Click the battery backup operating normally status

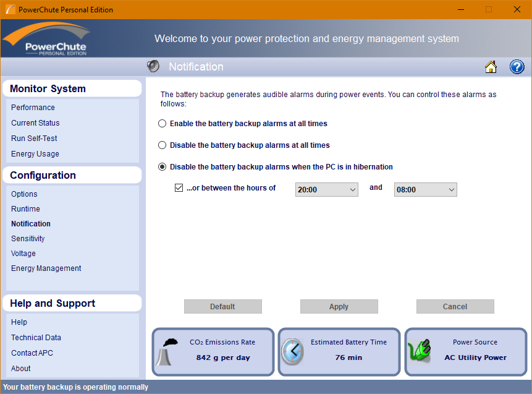coord(75,387)
